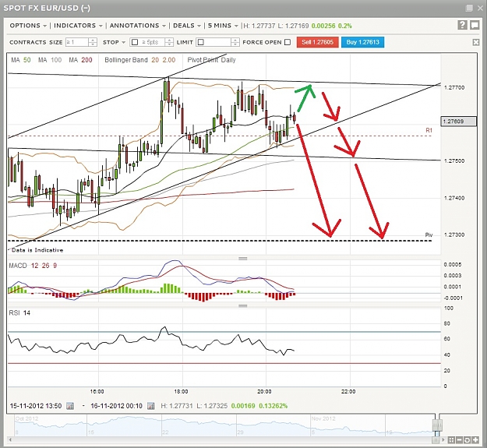
Task: Enable the STOP checkbox
Action: coord(135,42)
